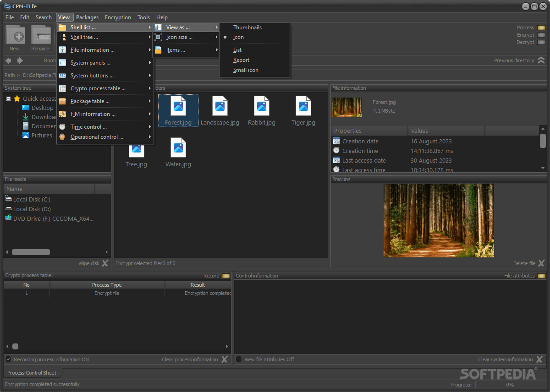The height and width of the screenshot is (392, 550).
Task: Open the Packages menu
Action: click(87, 17)
